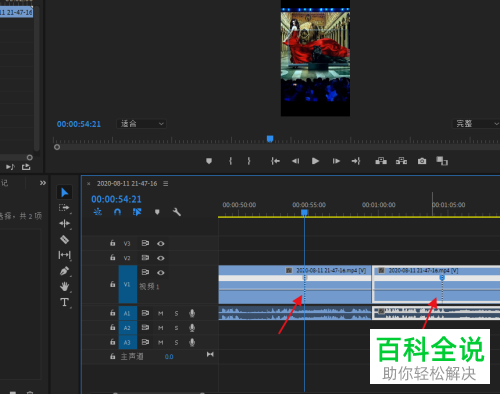Step back one frame
500x394 pixels.
(295, 161)
